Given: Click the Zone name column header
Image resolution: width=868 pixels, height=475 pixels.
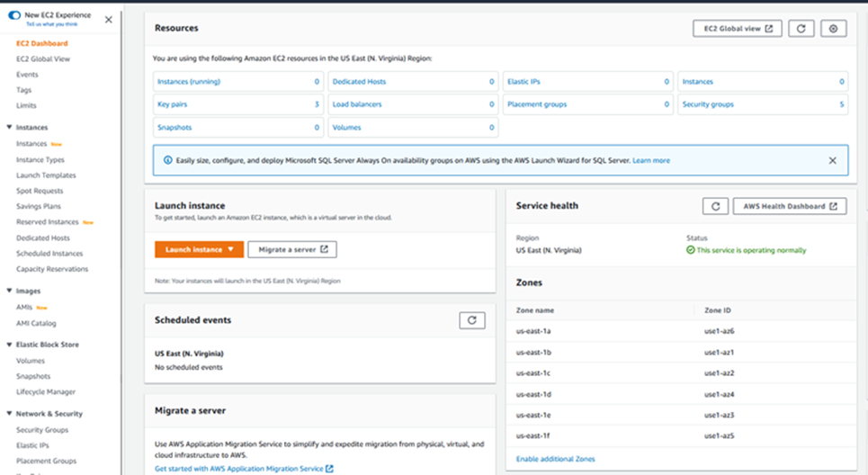Looking at the screenshot, I should 535,310.
